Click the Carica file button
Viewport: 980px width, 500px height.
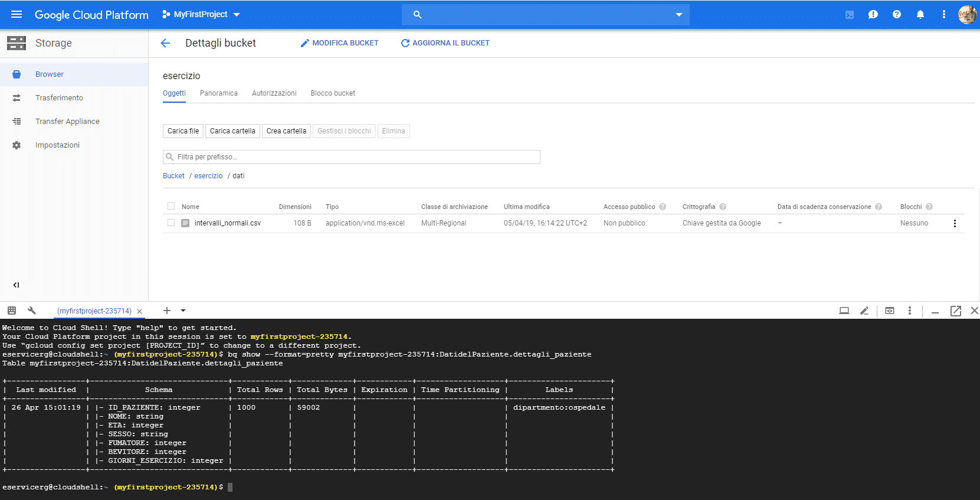click(183, 131)
